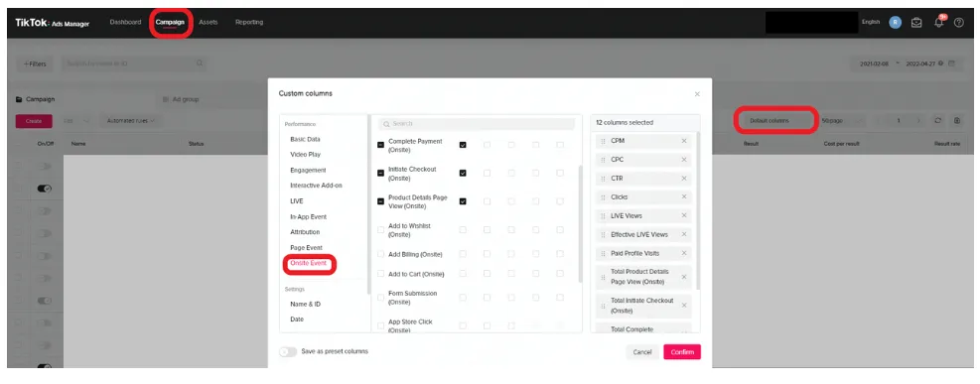This screenshot has height=384, width=980.
Task: Click the export data icon
Action: (x=957, y=120)
